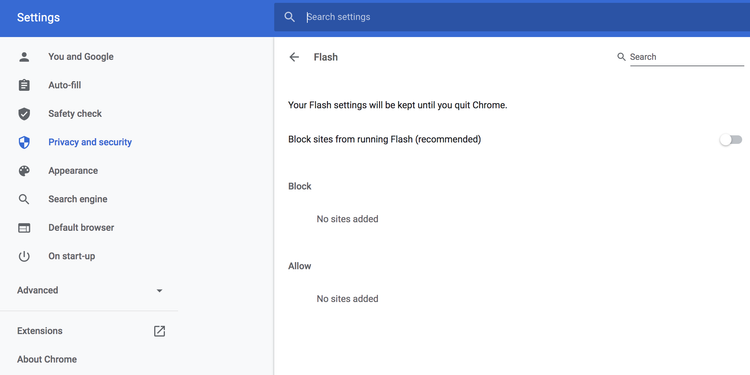Screen dimensions: 750x375
Task: Click the Safety check shield icon
Action: 24,114
